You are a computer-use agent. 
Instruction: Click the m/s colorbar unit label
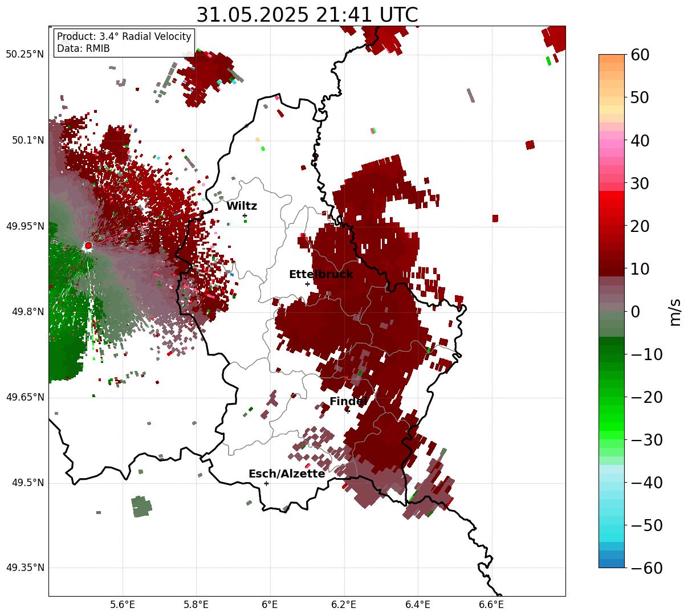(x=675, y=312)
